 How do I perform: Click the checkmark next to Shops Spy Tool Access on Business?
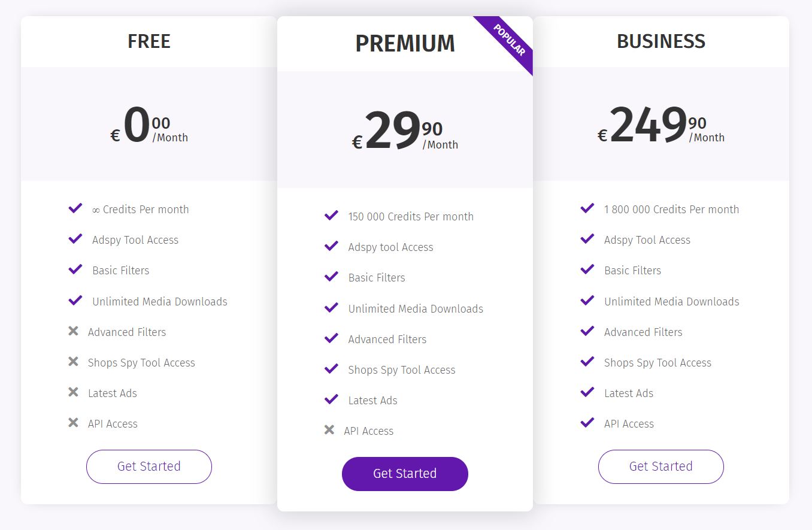pos(587,361)
